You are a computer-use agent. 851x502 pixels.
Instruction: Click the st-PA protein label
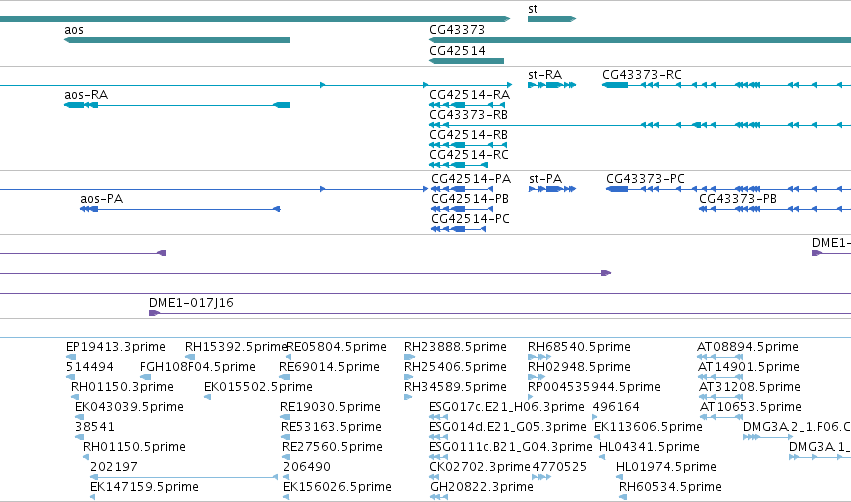[545, 179]
